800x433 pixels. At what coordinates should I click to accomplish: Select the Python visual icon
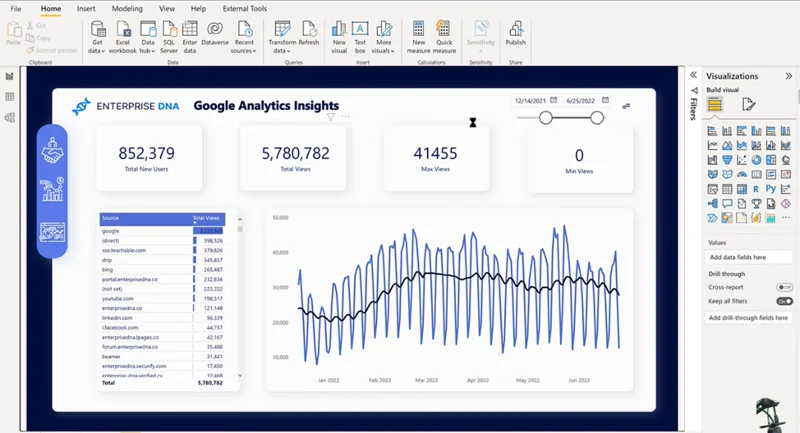tap(770, 189)
